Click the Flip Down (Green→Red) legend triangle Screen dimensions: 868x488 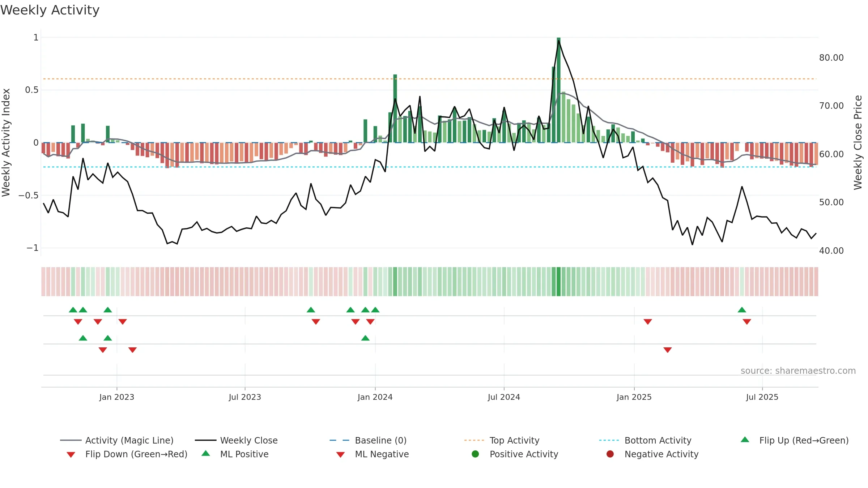[x=71, y=455]
